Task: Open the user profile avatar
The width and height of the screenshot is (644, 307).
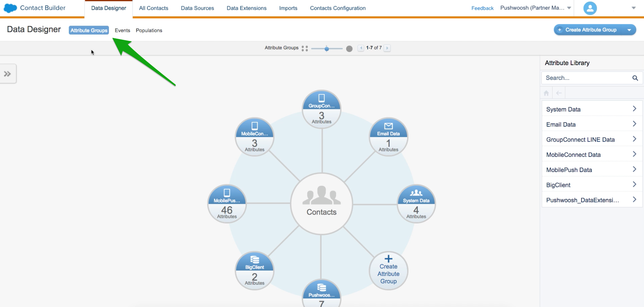Action: point(590,8)
